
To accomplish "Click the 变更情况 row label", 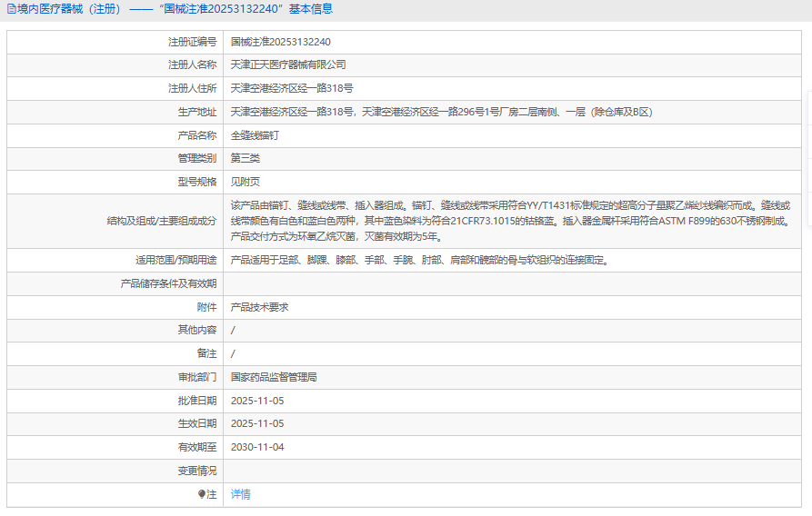I will point(197,471).
